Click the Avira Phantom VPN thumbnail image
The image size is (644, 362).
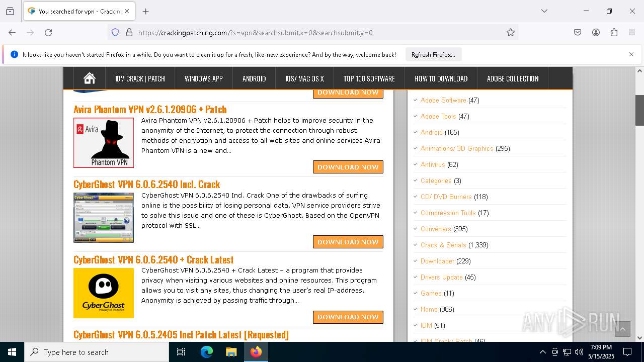(104, 143)
